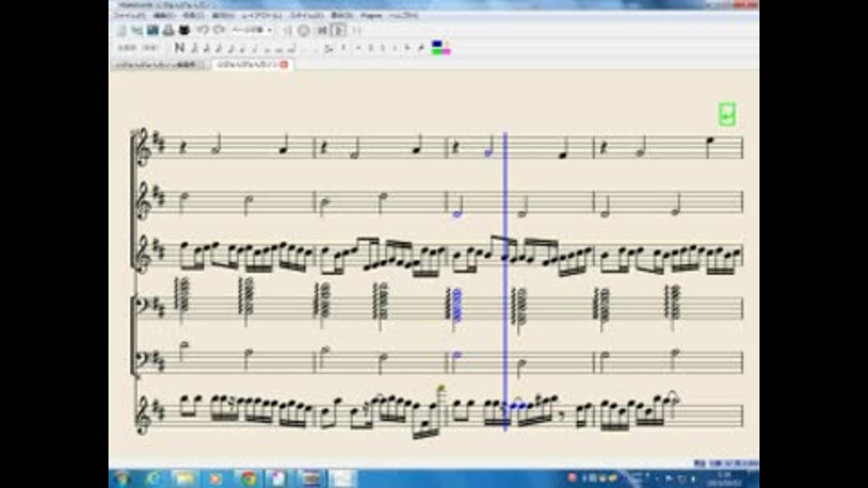This screenshot has width=868, height=488.
Task: Open the Style menu
Action: pyautogui.click(x=307, y=15)
